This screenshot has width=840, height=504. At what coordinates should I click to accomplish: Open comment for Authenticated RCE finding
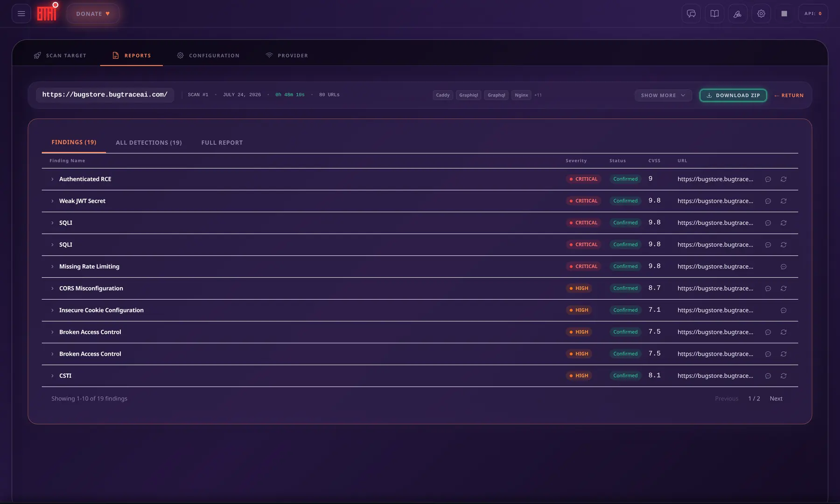coord(768,179)
